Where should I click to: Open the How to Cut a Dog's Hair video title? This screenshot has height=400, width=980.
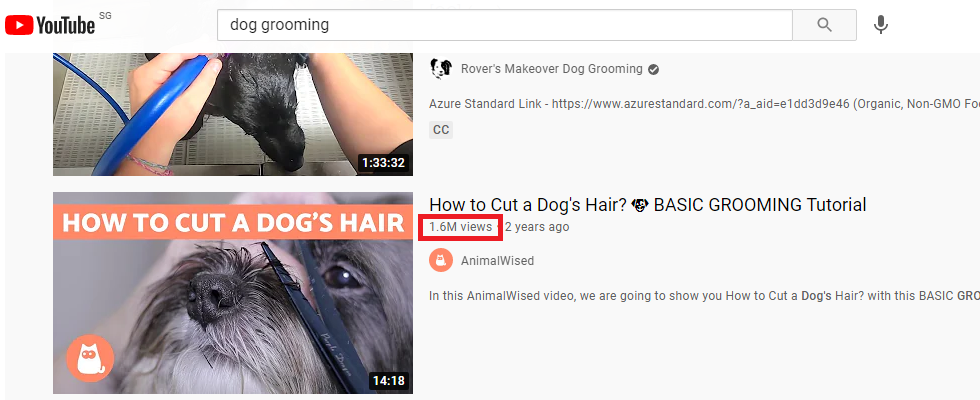pyautogui.click(x=648, y=204)
